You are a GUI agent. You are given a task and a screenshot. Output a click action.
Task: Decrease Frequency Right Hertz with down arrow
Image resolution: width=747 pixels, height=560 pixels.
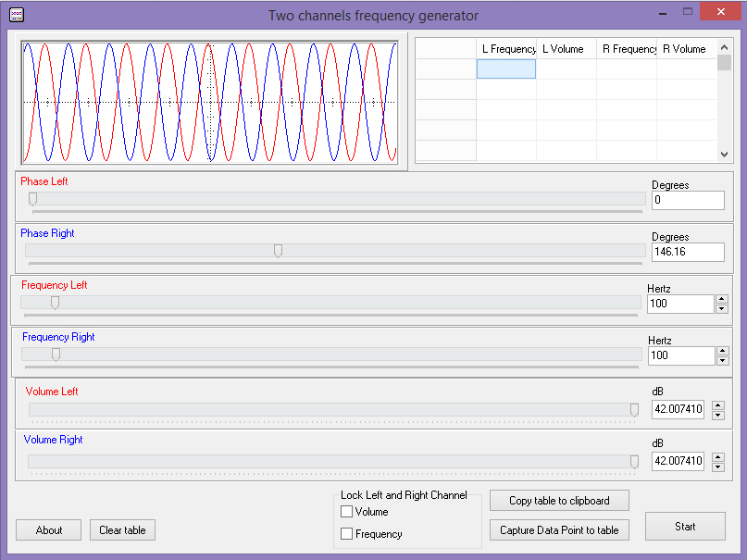pyautogui.click(x=723, y=360)
